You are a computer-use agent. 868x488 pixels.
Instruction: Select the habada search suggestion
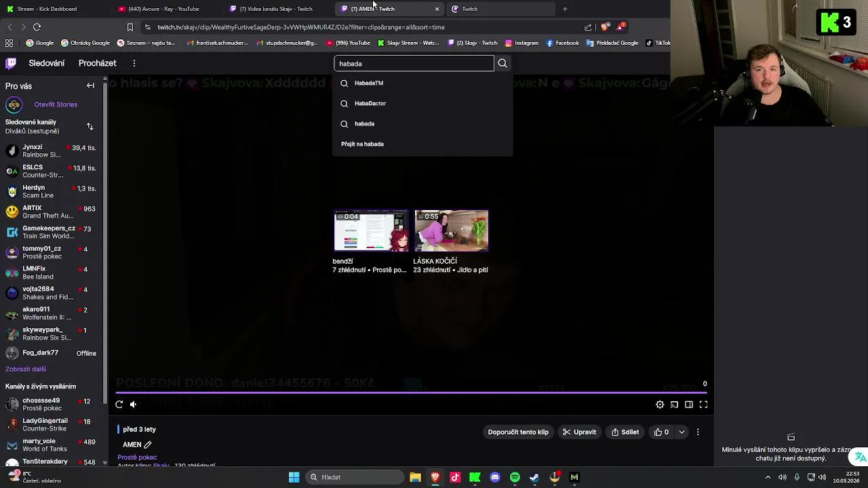422,123
